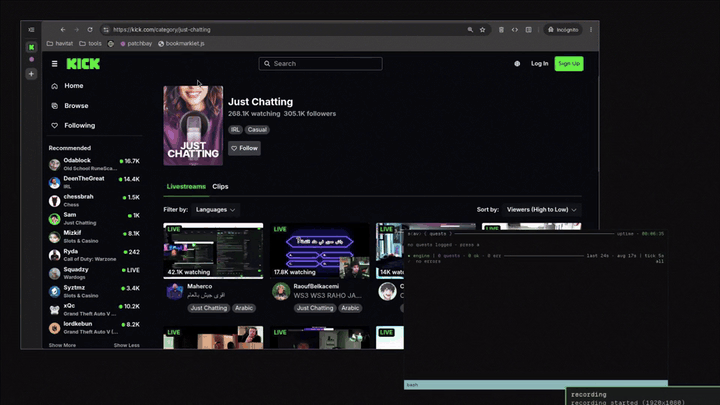Image resolution: width=720 pixels, height=405 pixels.
Task: Click the site info icon in address bar
Action: [106, 30]
